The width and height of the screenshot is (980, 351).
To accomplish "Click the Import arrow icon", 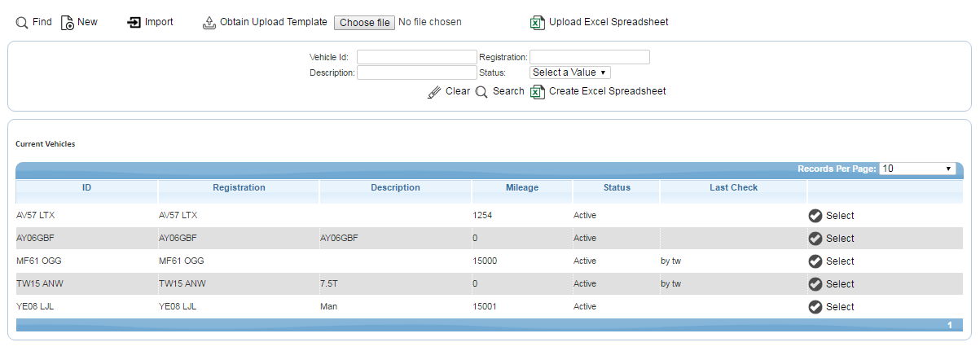I will [134, 23].
